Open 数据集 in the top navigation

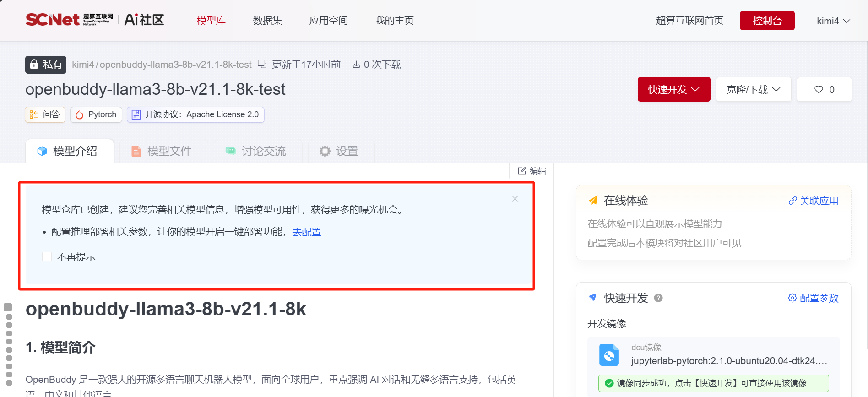(267, 21)
